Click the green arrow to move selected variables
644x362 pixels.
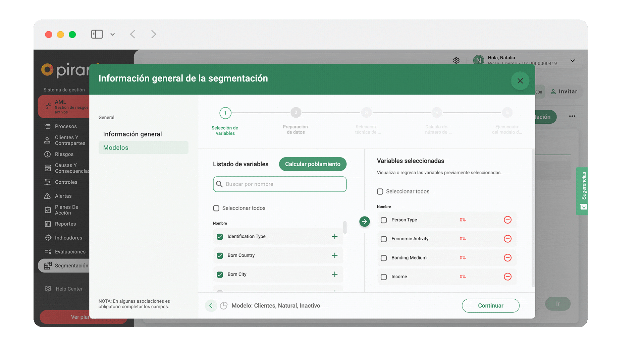[x=365, y=222]
